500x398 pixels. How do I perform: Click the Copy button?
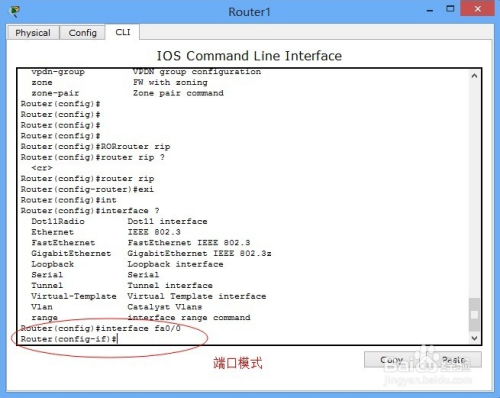tap(392, 360)
